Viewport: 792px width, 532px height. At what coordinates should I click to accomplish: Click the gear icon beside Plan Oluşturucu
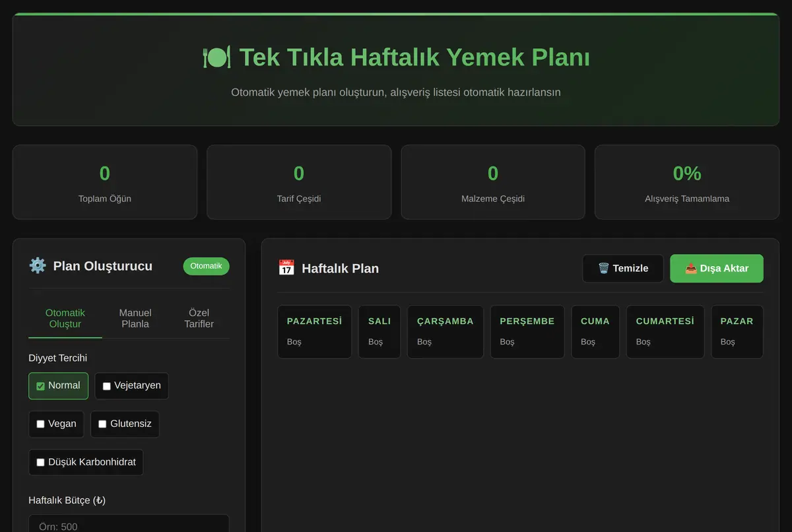point(38,266)
